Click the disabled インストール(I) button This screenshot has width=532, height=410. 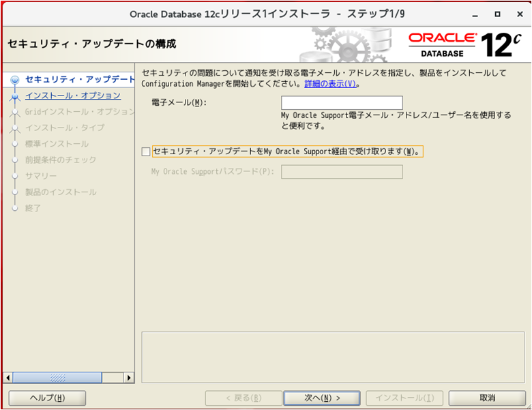(x=404, y=398)
